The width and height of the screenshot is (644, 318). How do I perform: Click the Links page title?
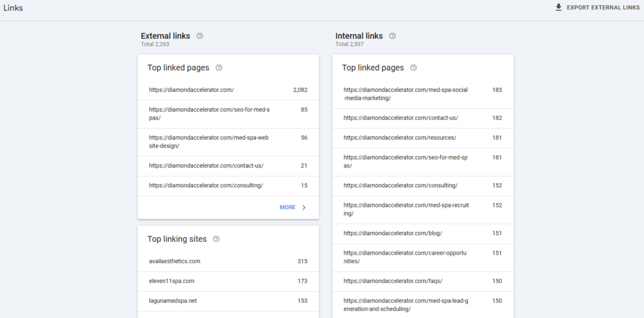pyautogui.click(x=13, y=8)
